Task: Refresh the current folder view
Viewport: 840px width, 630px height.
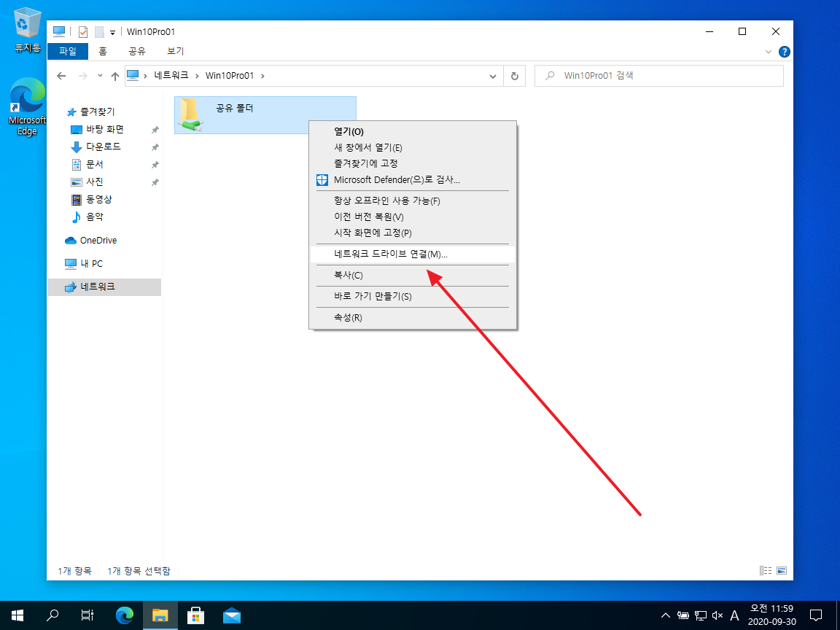Action: coord(515,76)
